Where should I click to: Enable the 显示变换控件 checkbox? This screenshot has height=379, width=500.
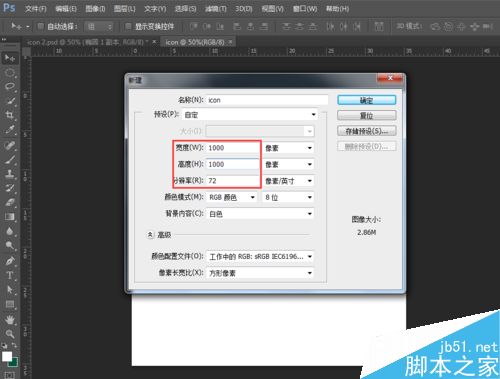point(128,26)
